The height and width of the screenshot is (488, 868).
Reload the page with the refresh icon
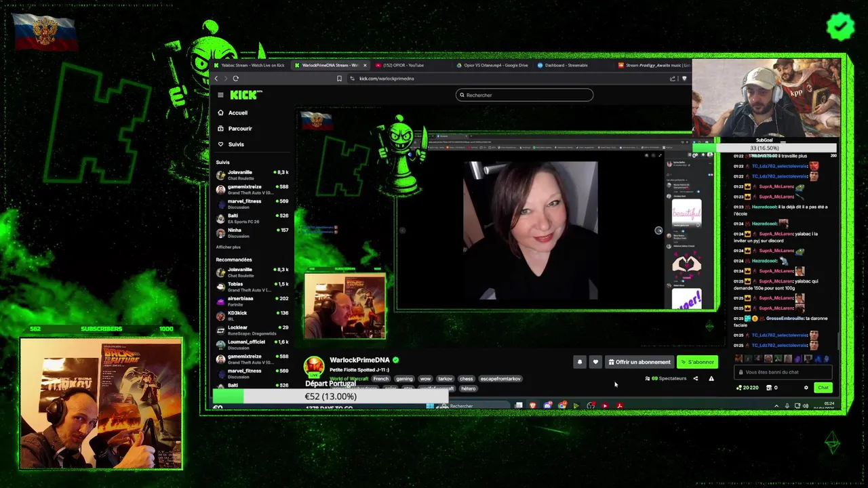(x=235, y=79)
